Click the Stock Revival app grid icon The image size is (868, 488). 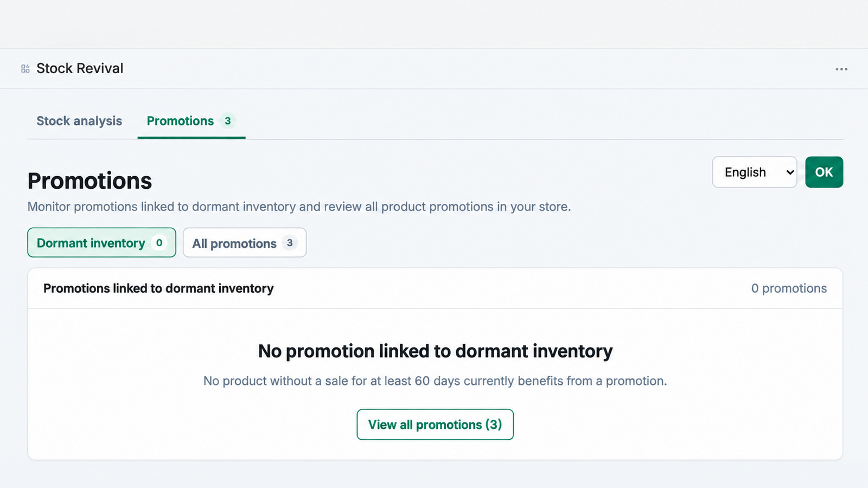[25, 68]
